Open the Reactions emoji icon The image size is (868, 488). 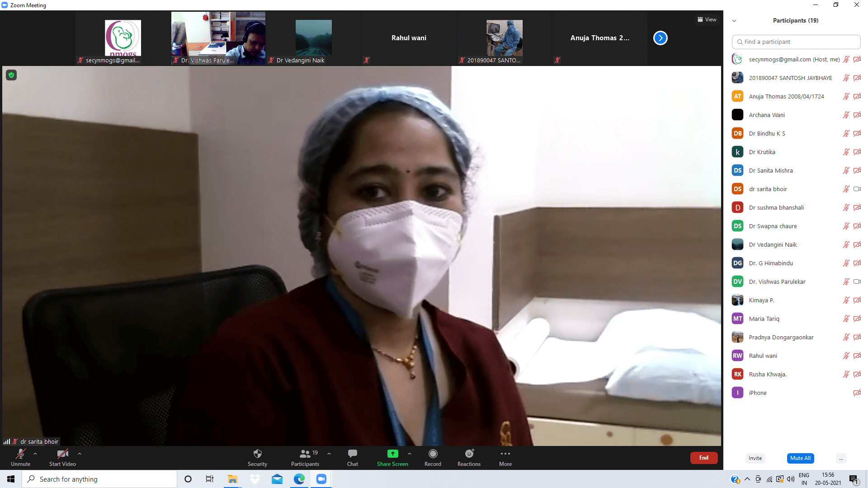[469, 454]
